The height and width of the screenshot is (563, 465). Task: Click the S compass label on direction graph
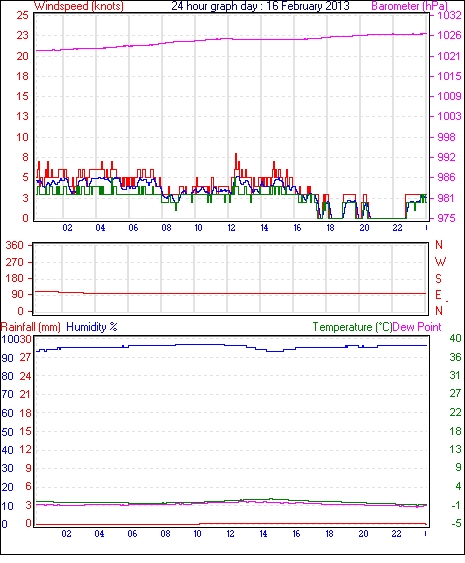click(439, 278)
